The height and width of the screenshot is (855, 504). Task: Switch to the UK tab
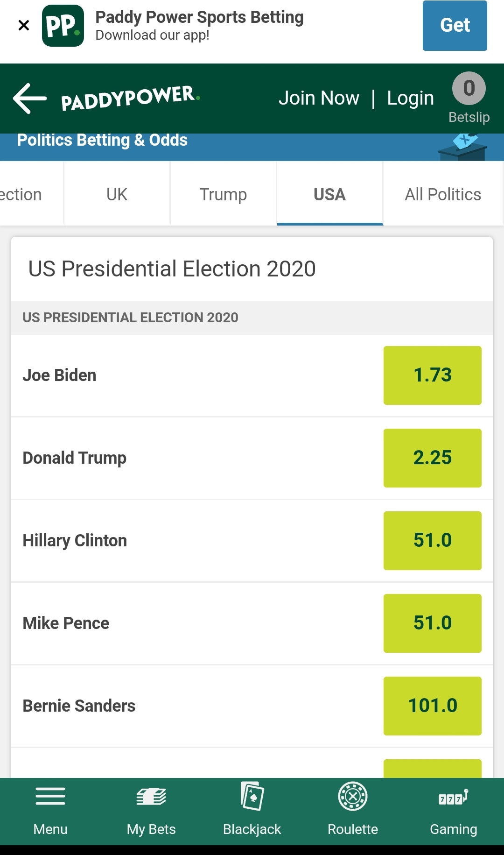[117, 194]
